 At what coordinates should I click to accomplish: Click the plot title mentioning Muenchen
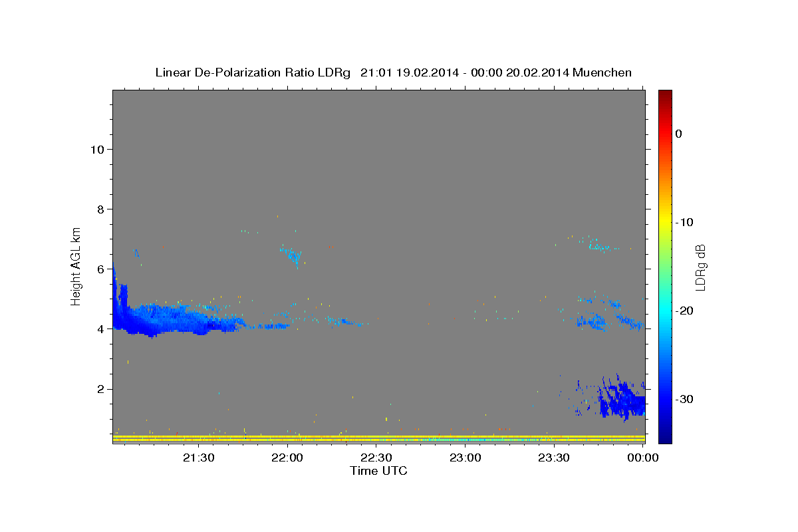393,72
